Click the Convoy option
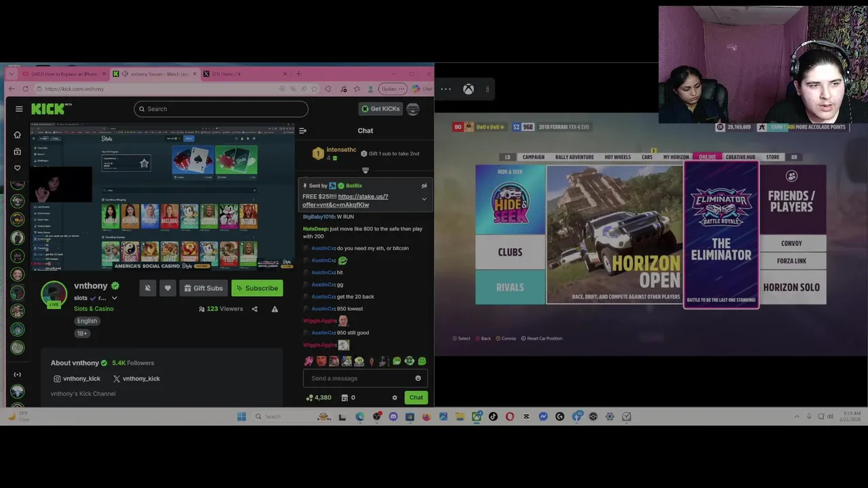Image resolution: width=868 pixels, height=488 pixels. click(791, 243)
